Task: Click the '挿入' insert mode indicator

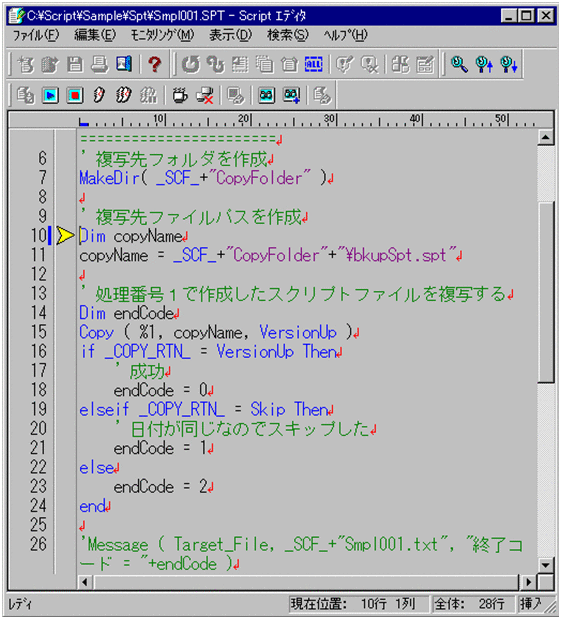Action: [x=531, y=604]
